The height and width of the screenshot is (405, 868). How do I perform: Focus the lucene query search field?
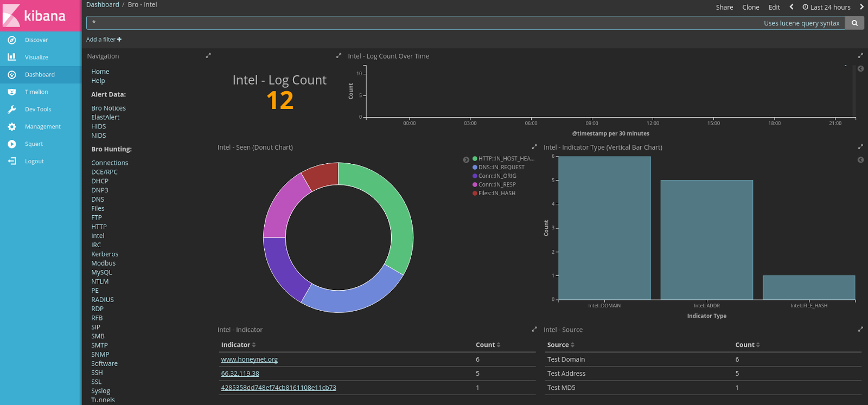coord(423,23)
